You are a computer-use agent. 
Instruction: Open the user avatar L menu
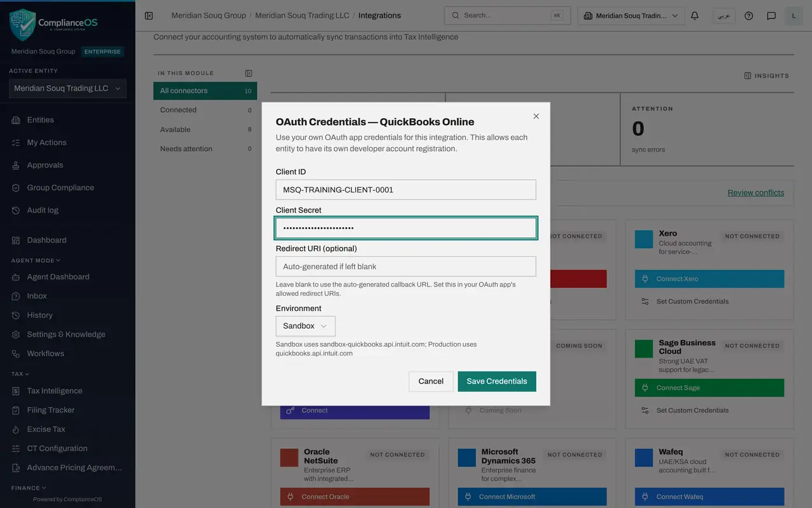(x=794, y=16)
